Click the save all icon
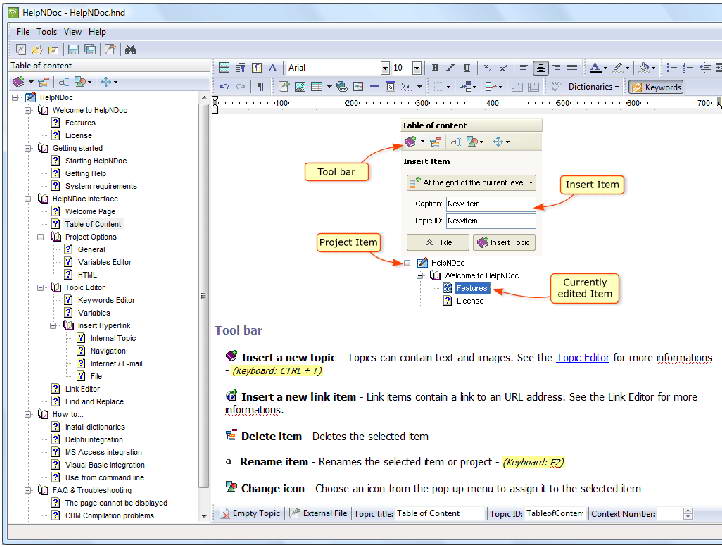 (x=90, y=49)
